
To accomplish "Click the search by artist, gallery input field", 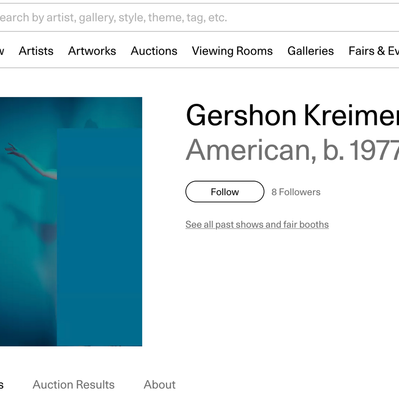I will 199,18.
